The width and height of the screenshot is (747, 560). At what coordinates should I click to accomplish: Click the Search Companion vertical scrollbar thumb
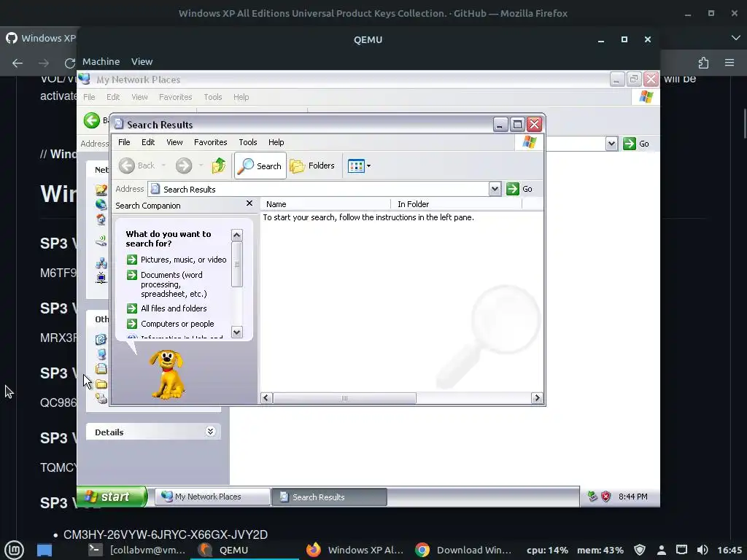pyautogui.click(x=237, y=264)
